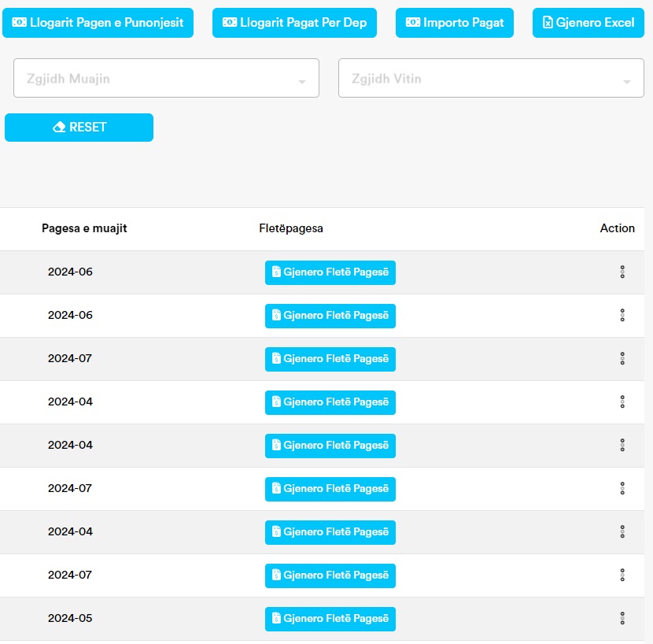Open three-dot menu on the last 2024-04 row
This screenshot has height=644, width=653.
622,531
